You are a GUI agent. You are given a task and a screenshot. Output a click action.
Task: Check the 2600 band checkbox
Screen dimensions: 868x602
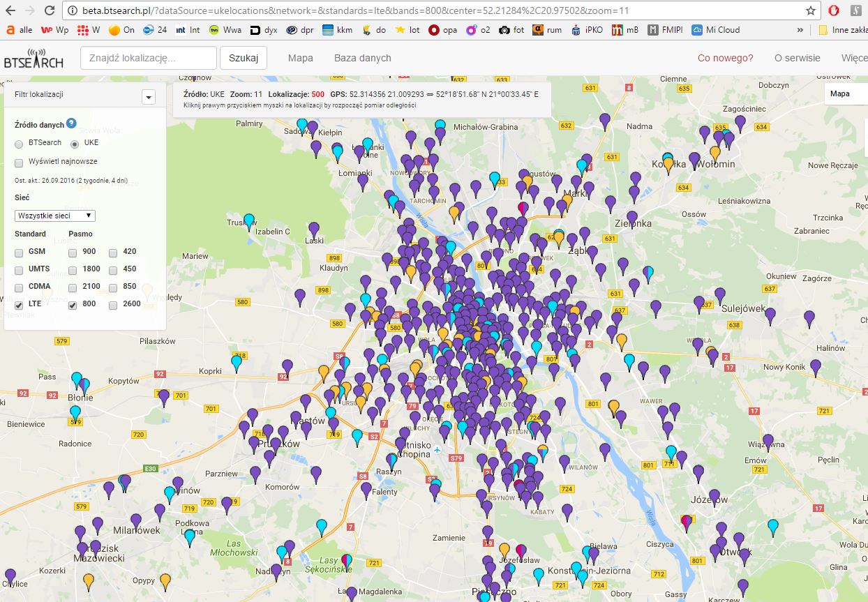(x=113, y=304)
